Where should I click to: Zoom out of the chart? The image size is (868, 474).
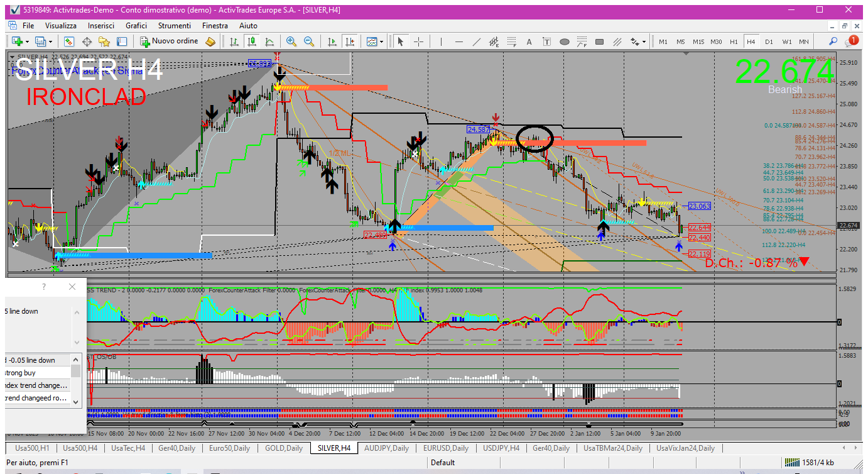309,41
